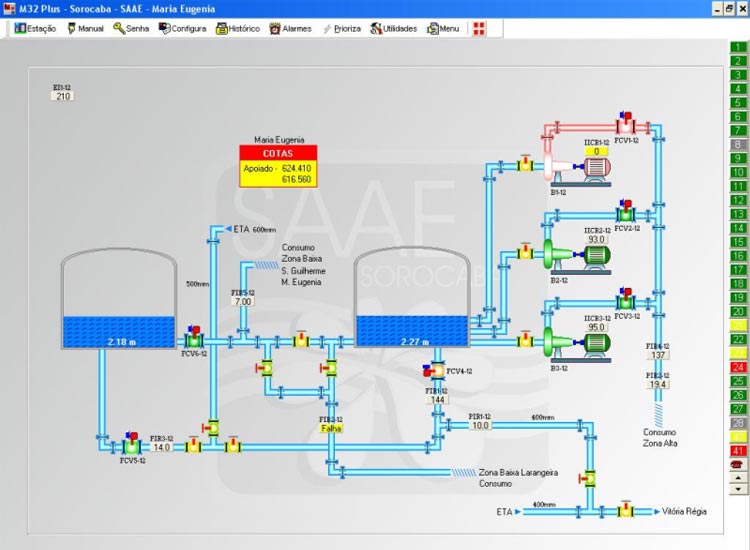Select the FCV3-12 control valve

(625, 299)
